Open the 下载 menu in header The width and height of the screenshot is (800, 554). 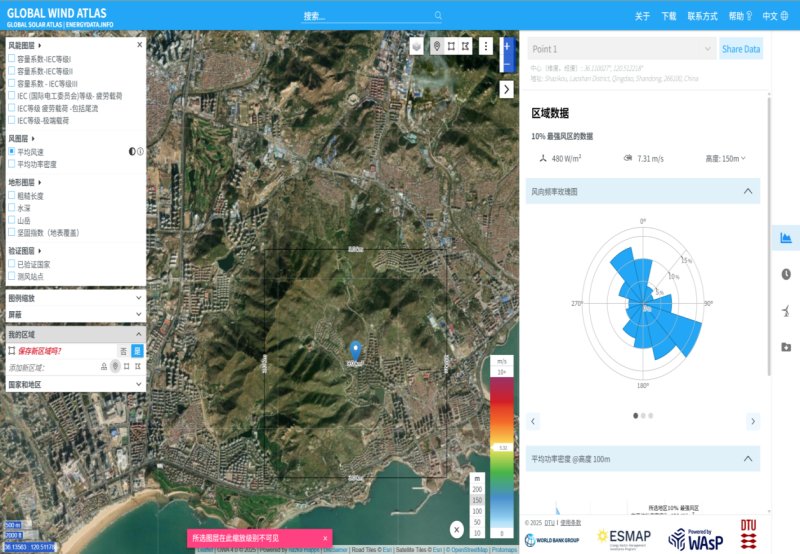coord(668,16)
